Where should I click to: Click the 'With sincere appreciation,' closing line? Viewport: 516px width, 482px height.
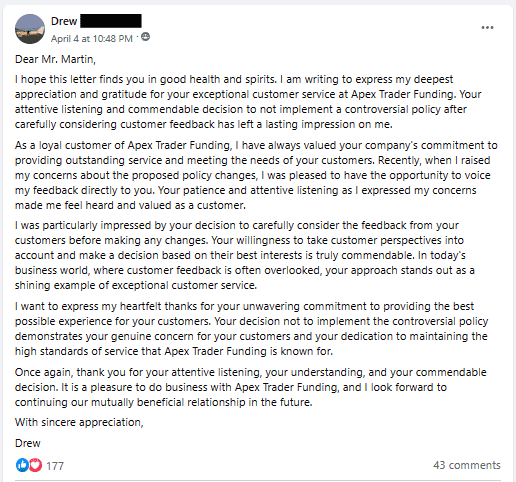[x=79, y=422]
